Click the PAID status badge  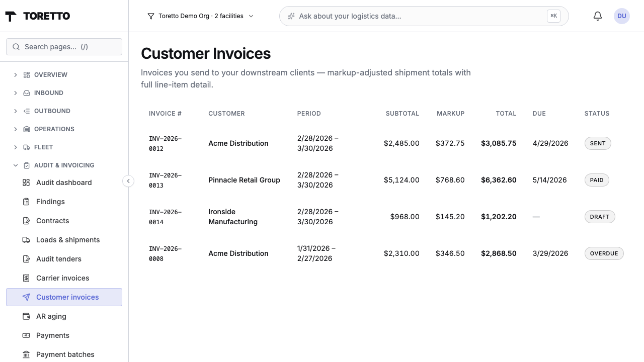coord(597,180)
